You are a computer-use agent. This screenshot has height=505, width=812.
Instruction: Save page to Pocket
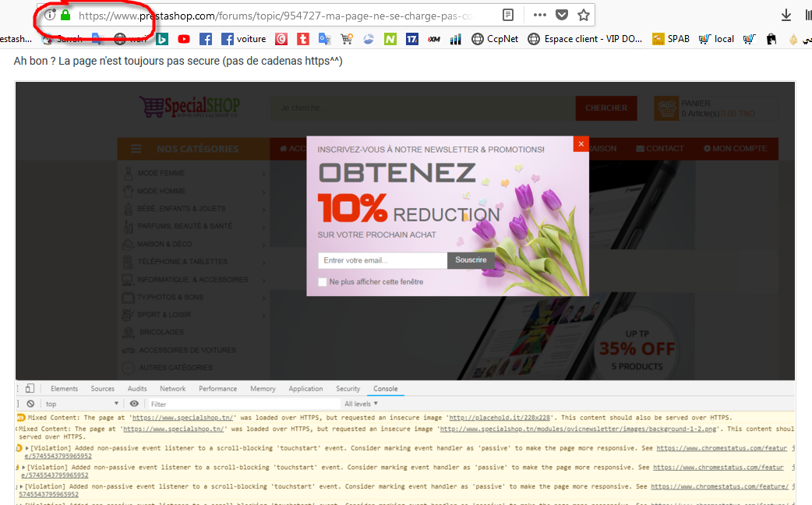(562, 15)
